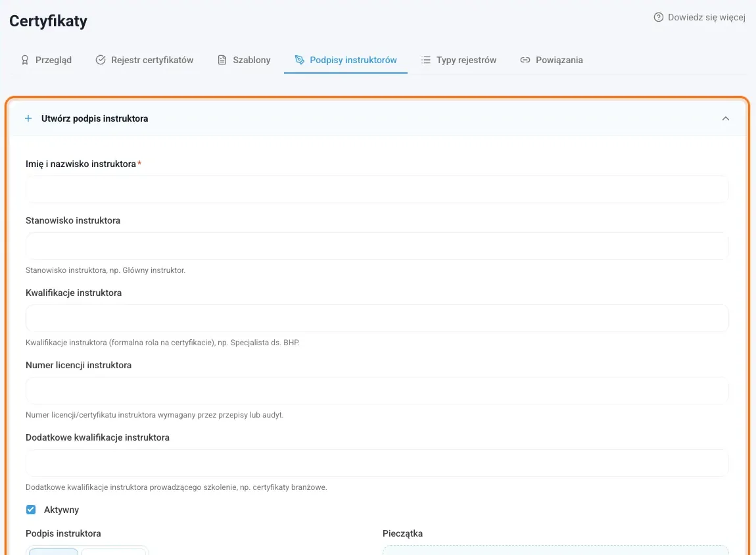Uncheck the Aktywny checkbox
The height and width of the screenshot is (555, 756).
[31, 510]
